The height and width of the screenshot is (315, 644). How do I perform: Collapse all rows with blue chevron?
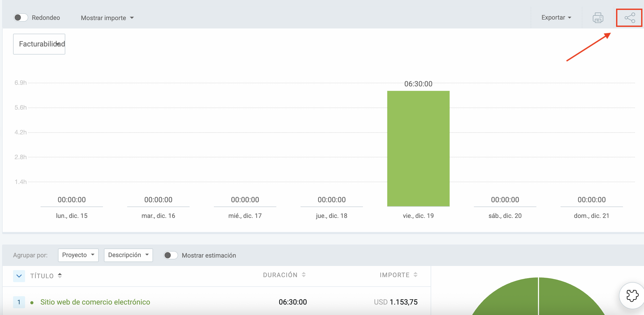point(19,276)
